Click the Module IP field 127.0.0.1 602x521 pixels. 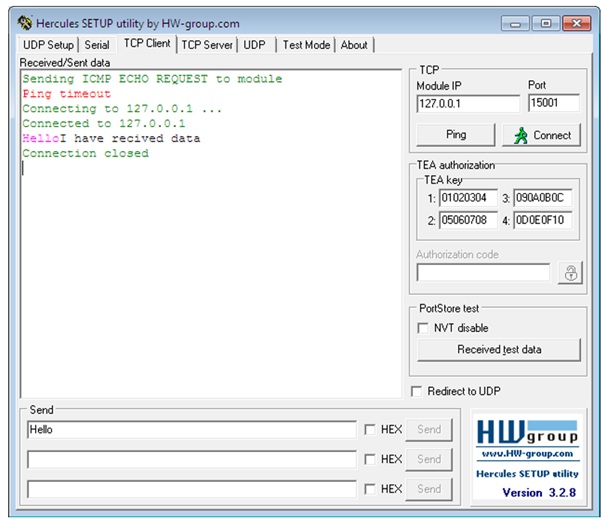[468, 104]
